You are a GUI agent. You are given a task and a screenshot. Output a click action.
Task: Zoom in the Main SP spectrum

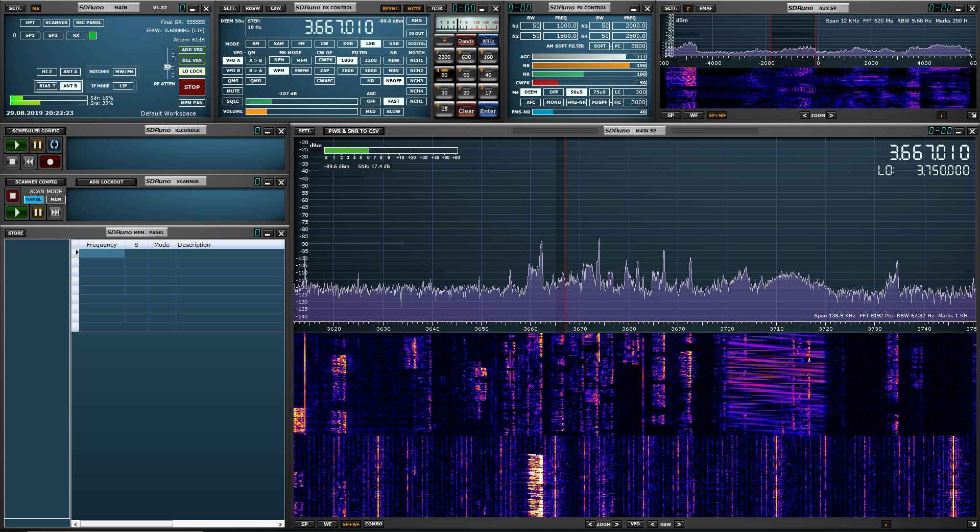(617, 524)
